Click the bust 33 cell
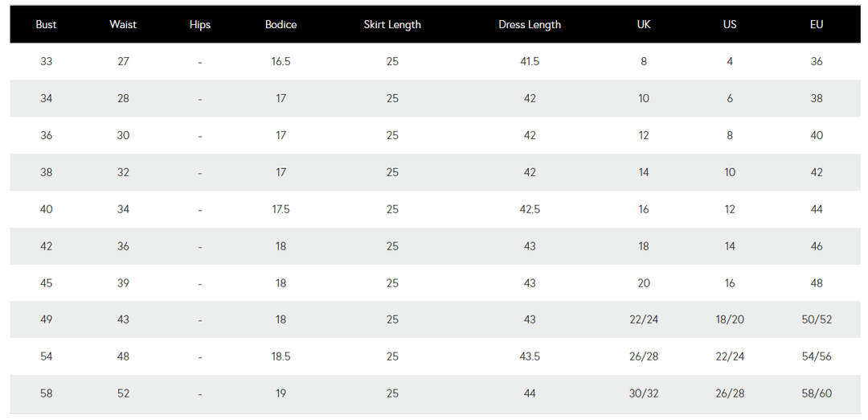Viewport: 868px width, 420px height. pos(46,61)
